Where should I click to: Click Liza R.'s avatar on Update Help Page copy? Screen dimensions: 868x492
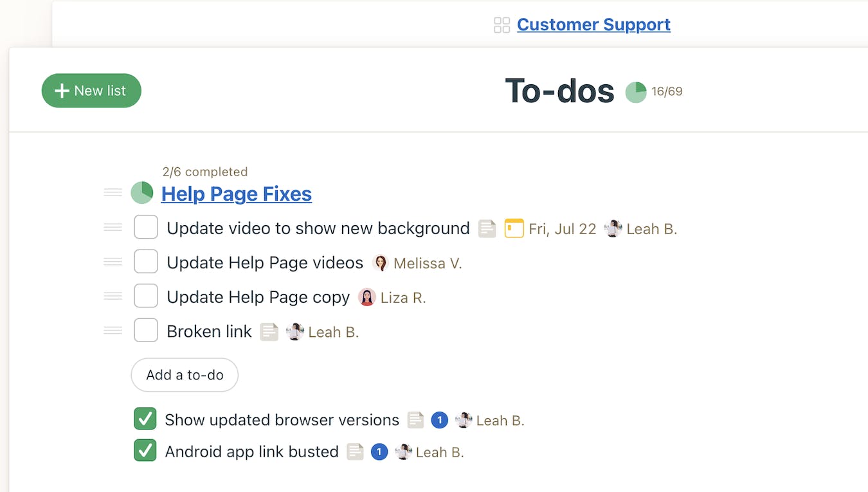tap(367, 297)
